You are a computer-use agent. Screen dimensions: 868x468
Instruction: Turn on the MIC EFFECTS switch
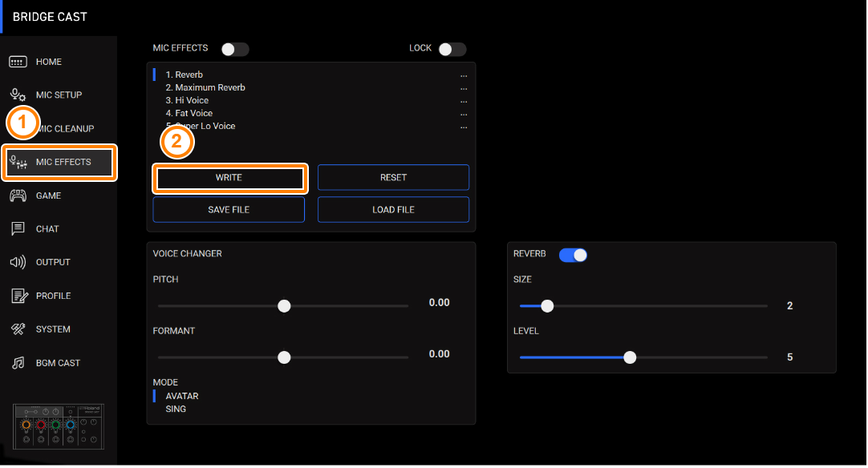235,49
